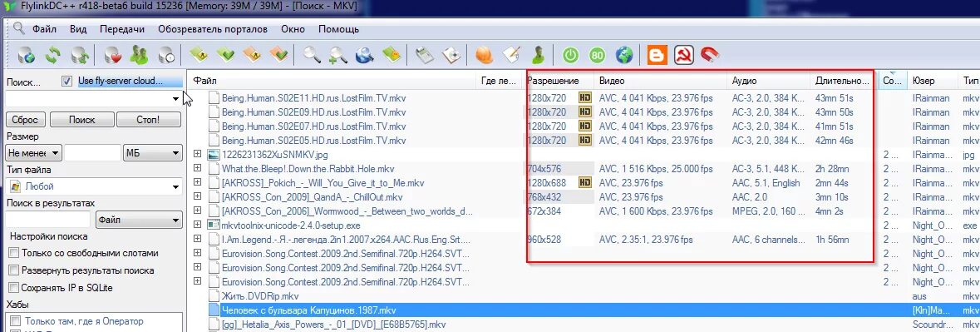The image size is (980, 332).
Task: Click the red magnet link icon
Action: point(710,56)
